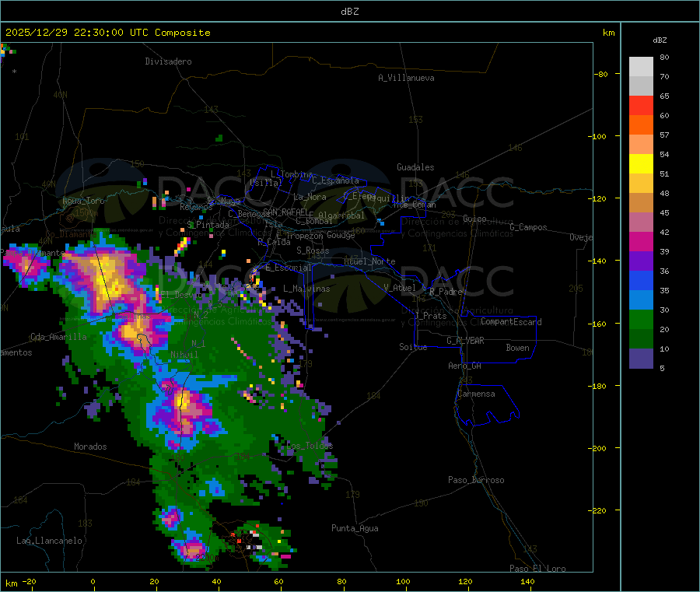Click the 'La_Nora' map label
This screenshot has height=592, width=700.
click(310, 197)
